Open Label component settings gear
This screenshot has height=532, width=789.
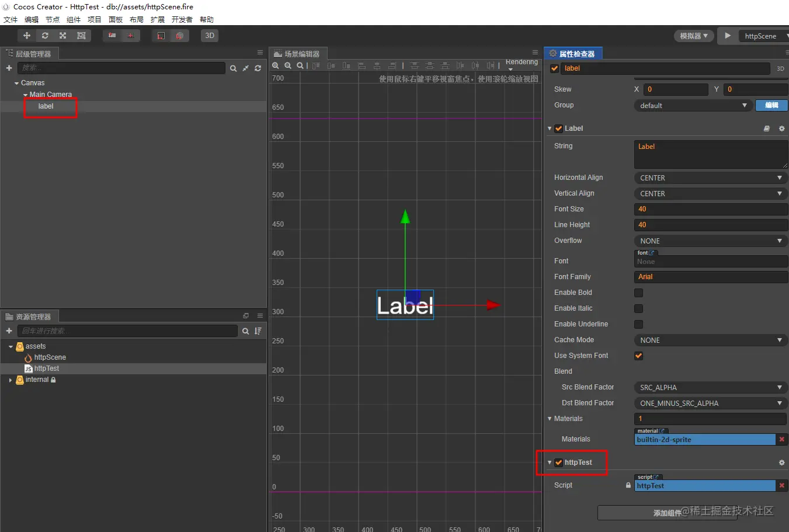click(x=782, y=128)
